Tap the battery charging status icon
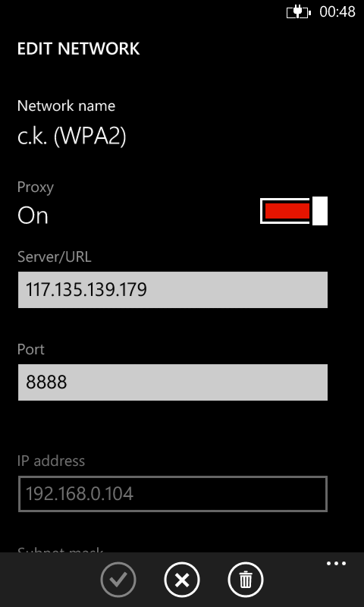Viewport: 364px width, 607px height. tap(298, 12)
